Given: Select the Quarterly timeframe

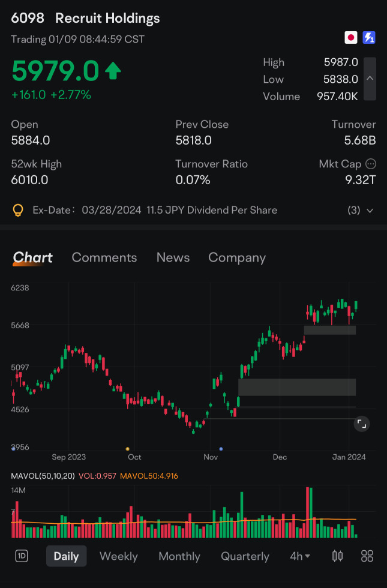Looking at the screenshot, I should coord(245,556).
